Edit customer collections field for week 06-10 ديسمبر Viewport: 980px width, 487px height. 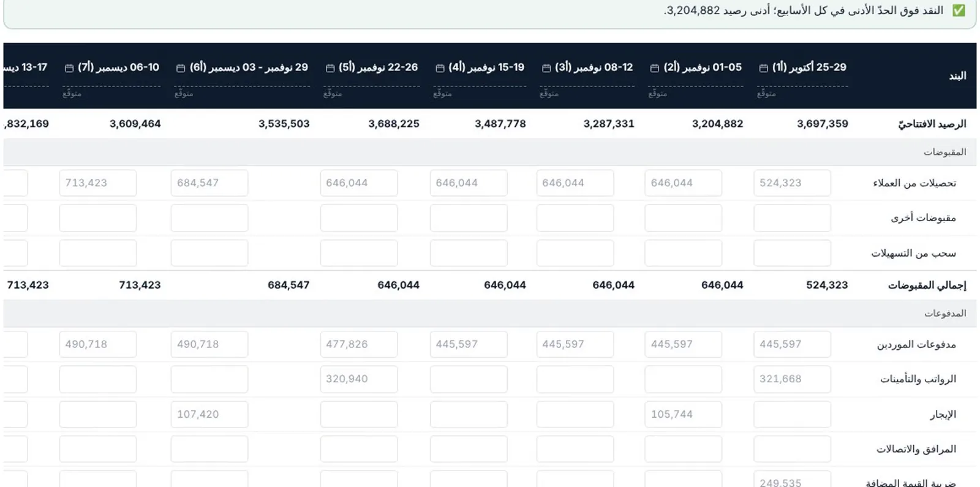[x=98, y=183]
